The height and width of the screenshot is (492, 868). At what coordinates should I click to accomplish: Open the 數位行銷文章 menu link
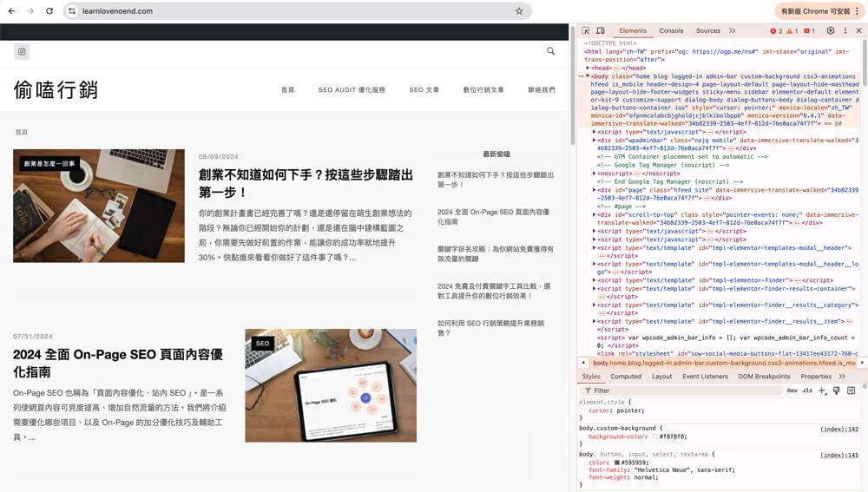(x=483, y=89)
